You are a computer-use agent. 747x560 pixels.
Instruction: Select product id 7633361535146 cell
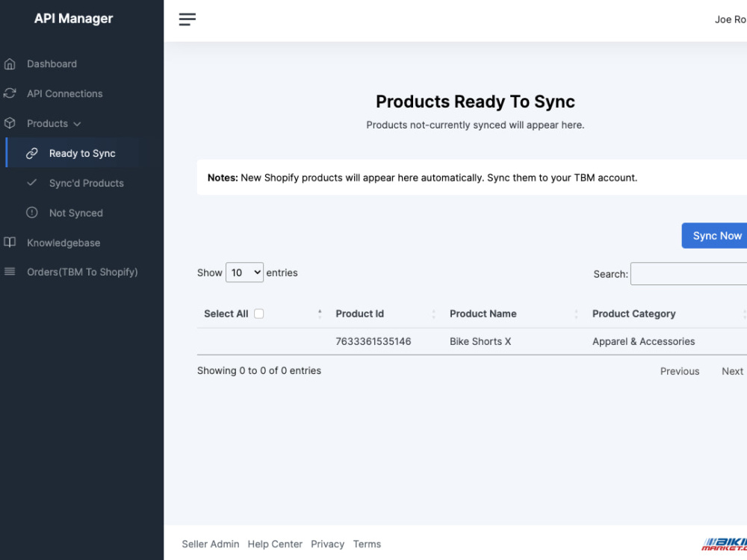(373, 341)
